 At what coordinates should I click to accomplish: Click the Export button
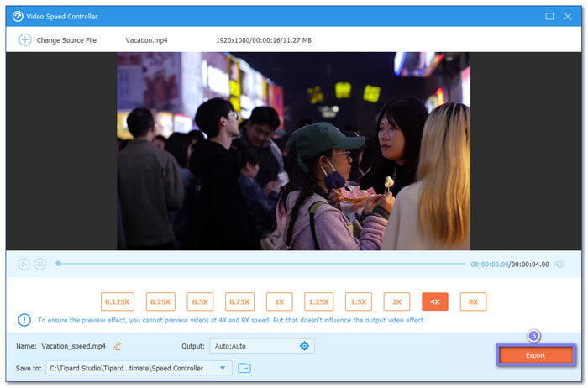click(x=535, y=355)
